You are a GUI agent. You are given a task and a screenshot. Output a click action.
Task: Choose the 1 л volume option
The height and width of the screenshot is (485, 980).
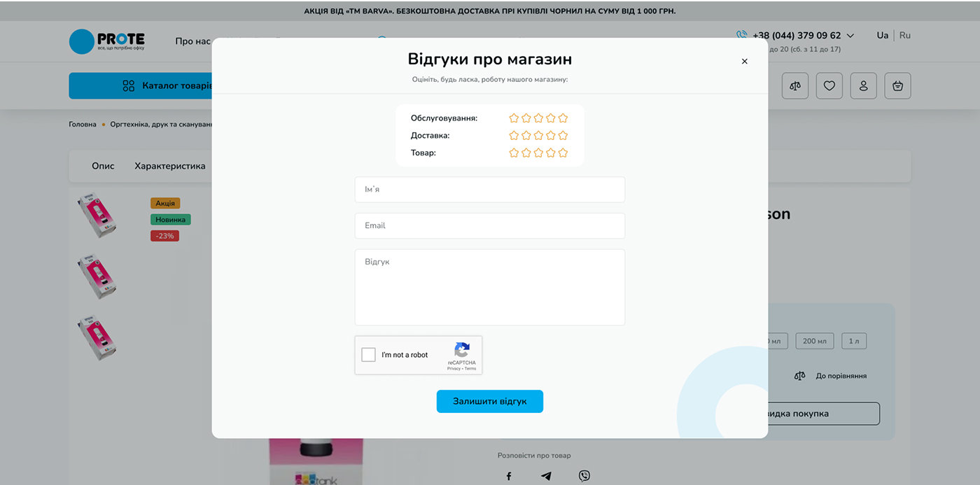[x=854, y=341]
